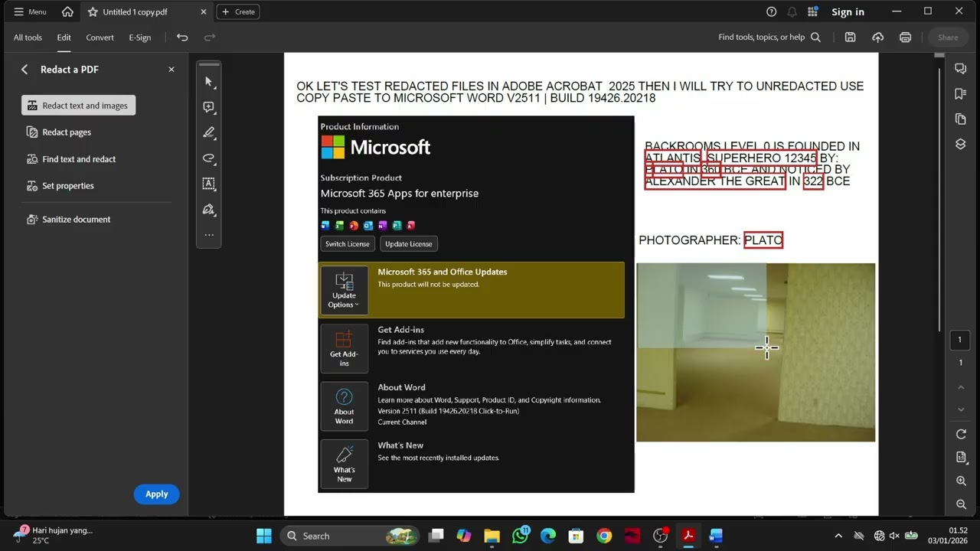Select the sign/fill pen tool
Viewport: 980px width, 551px height.
click(x=209, y=210)
